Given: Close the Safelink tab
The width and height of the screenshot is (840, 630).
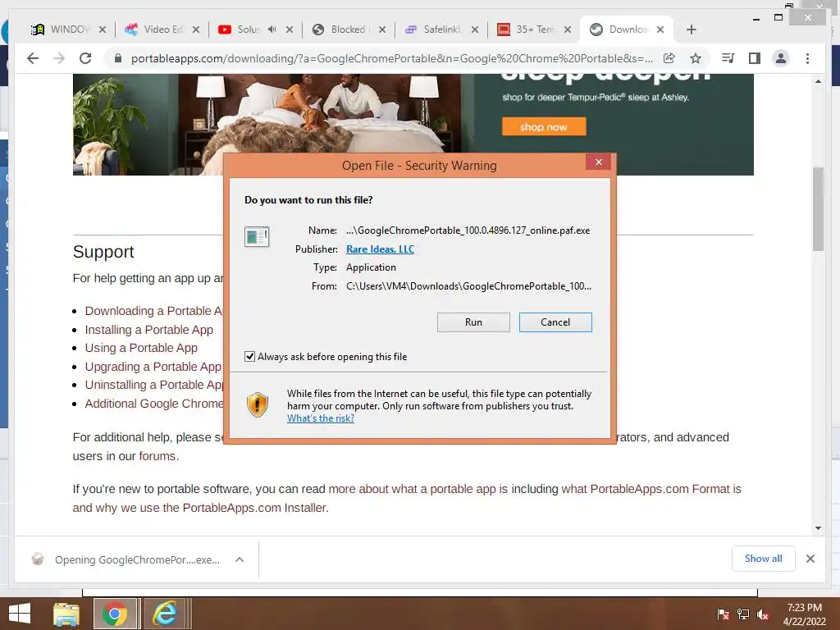Looking at the screenshot, I should (475, 30).
